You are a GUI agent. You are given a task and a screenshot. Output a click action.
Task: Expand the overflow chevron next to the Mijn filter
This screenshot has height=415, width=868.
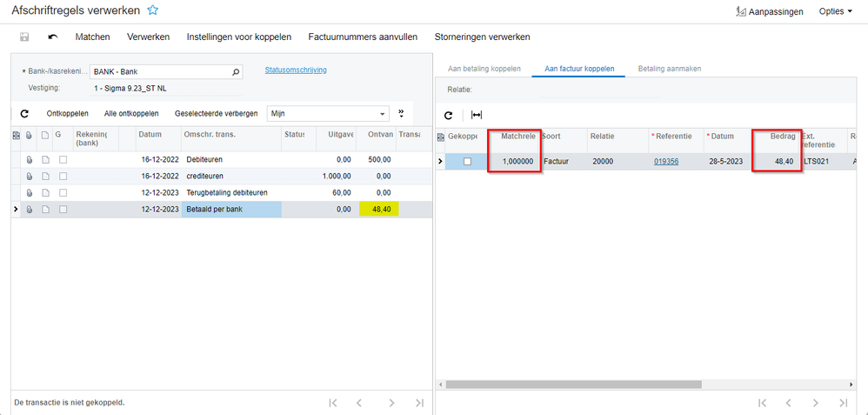[402, 113]
